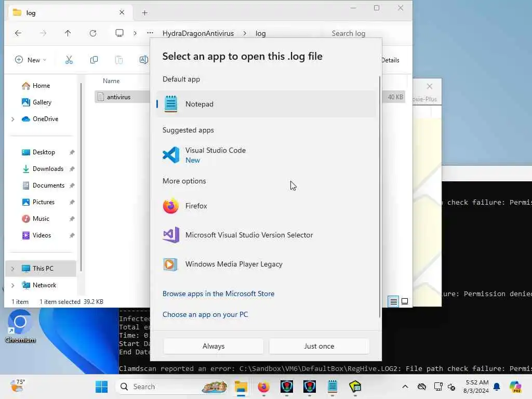Open the pinned Downloads folder
This screenshot has width=532, height=399.
(x=48, y=169)
